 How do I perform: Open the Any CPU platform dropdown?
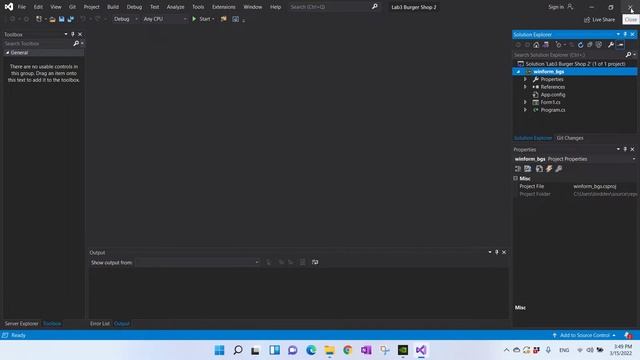tap(164, 19)
